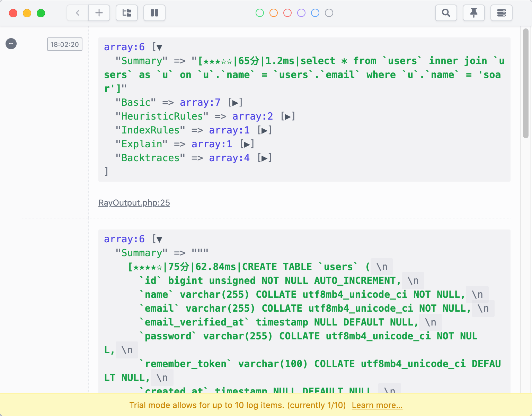Open the server settings stack icon
The image size is (532, 416).
[x=502, y=13]
